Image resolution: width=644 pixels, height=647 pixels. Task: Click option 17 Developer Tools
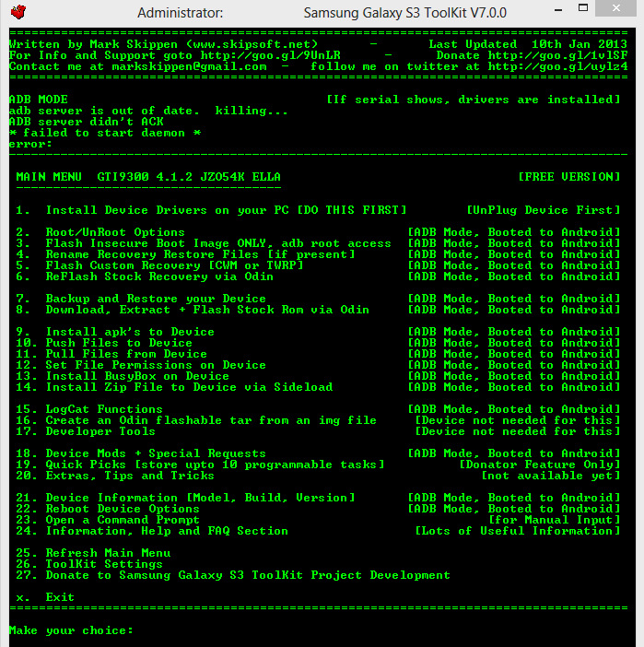(86, 431)
